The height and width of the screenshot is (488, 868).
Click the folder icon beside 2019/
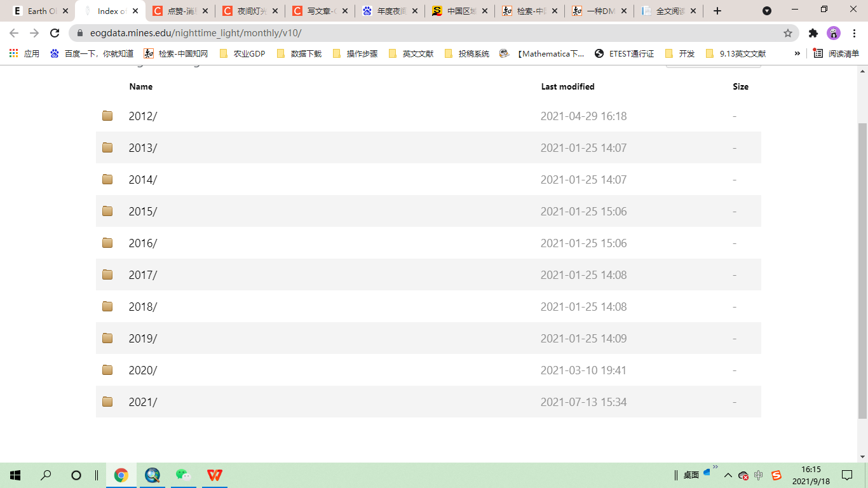107,338
